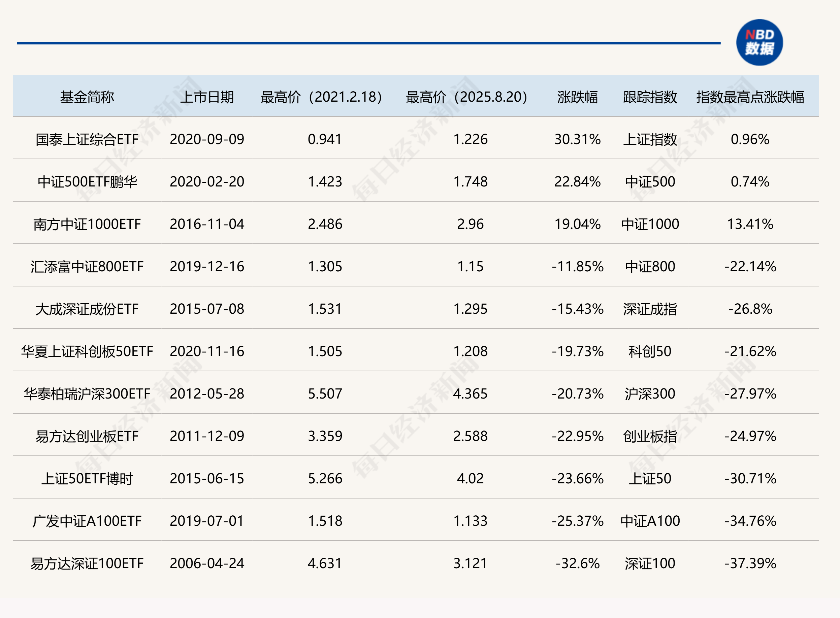Click the NBD数据 round logo
Viewport: 840px width, 618px height.
pos(759,42)
